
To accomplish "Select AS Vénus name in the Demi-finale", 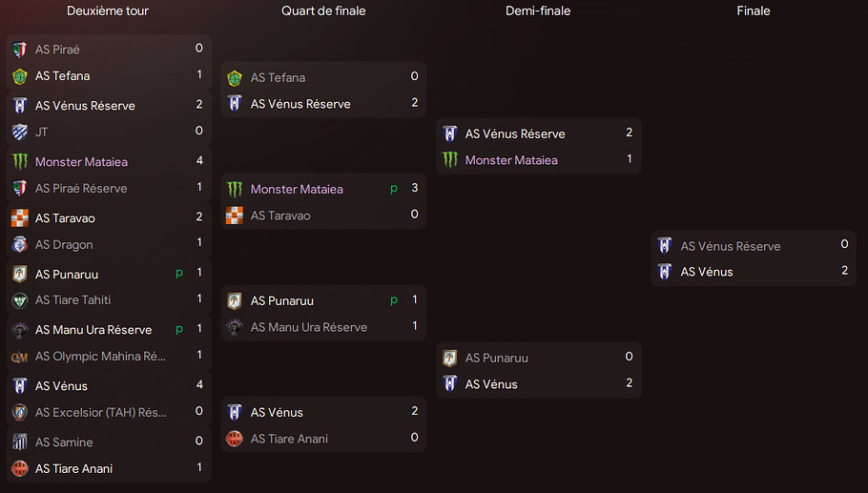I will tap(491, 384).
